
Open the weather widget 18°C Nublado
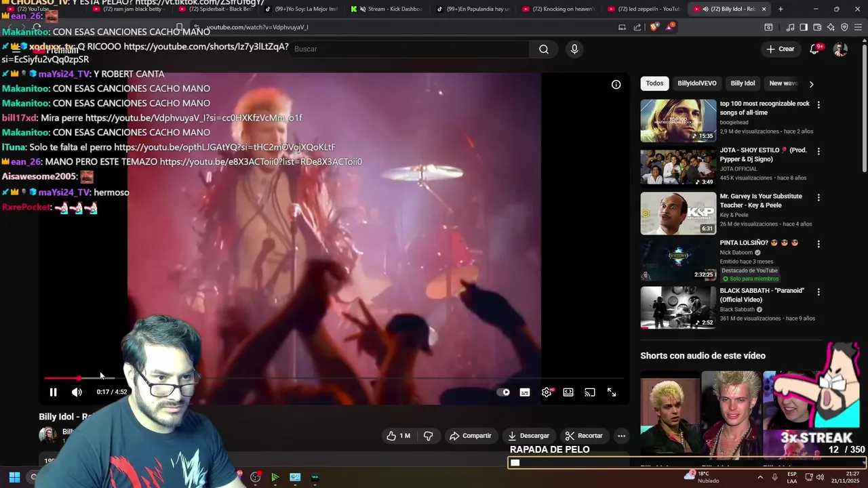click(702, 477)
